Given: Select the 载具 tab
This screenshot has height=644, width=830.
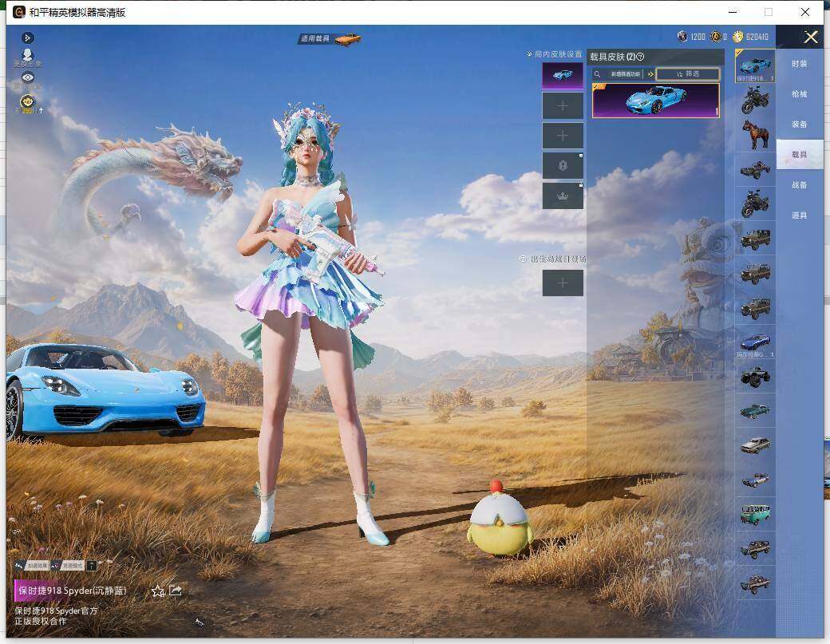Looking at the screenshot, I should coord(800,155).
